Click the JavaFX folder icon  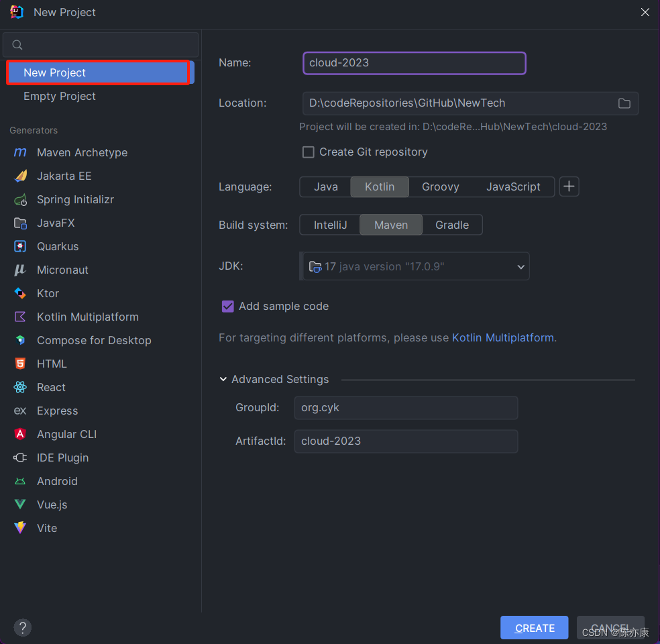click(20, 223)
